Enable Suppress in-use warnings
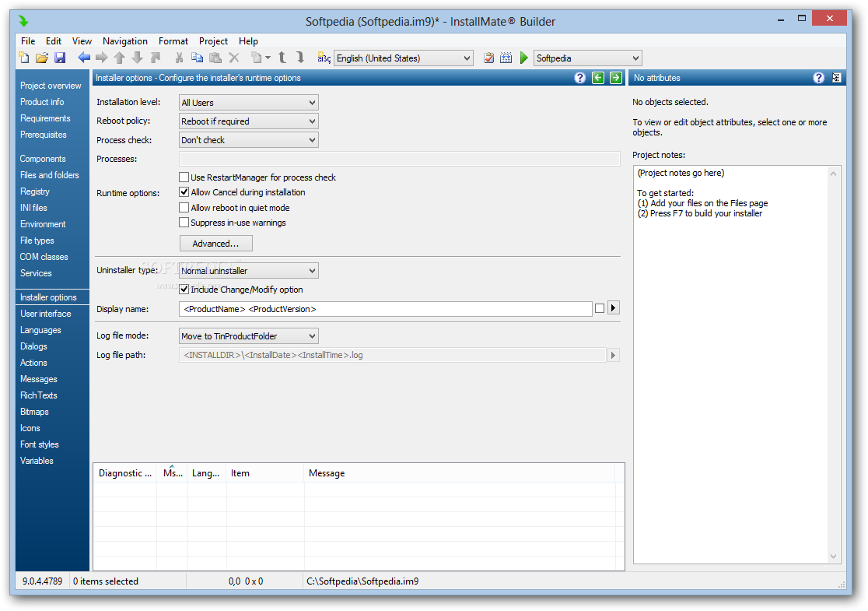Screen dimensions: 868x611 tap(184, 223)
